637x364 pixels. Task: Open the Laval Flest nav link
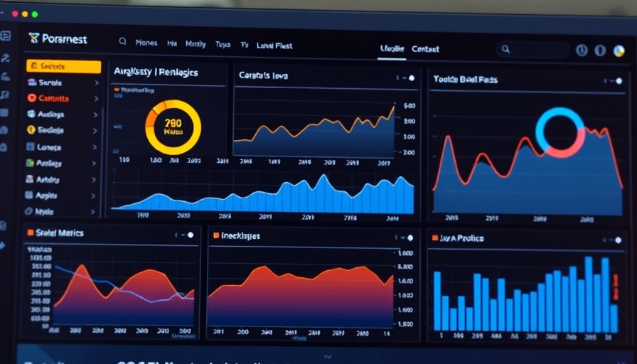(274, 45)
